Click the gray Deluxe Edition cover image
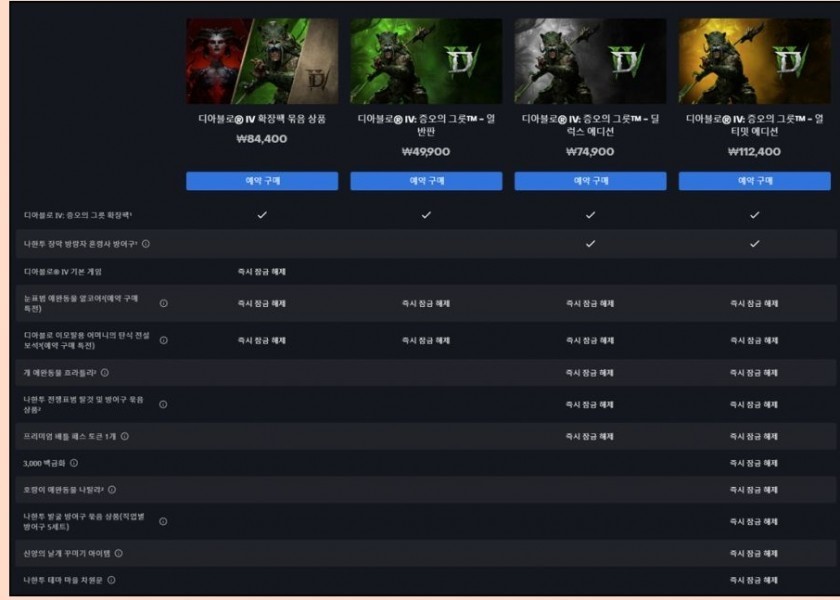 tap(590, 61)
